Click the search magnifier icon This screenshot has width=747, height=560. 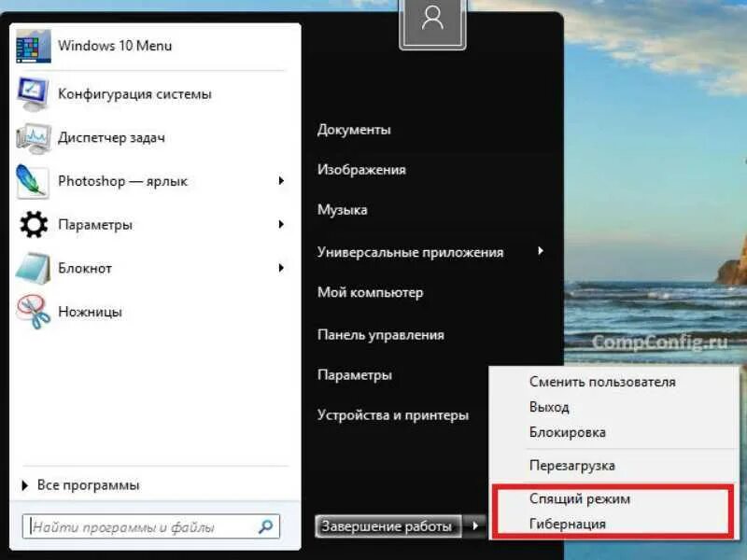click(x=265, y=526)
